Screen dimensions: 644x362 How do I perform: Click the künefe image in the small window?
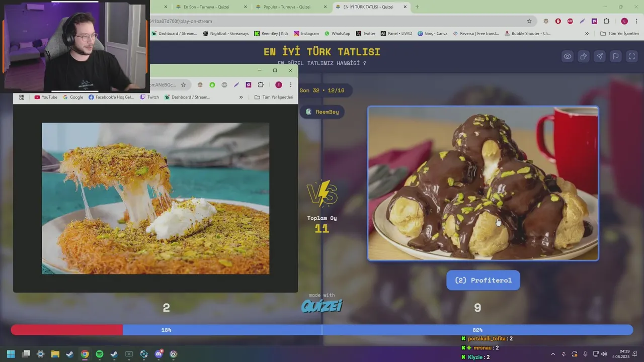(x=155, y=199)
